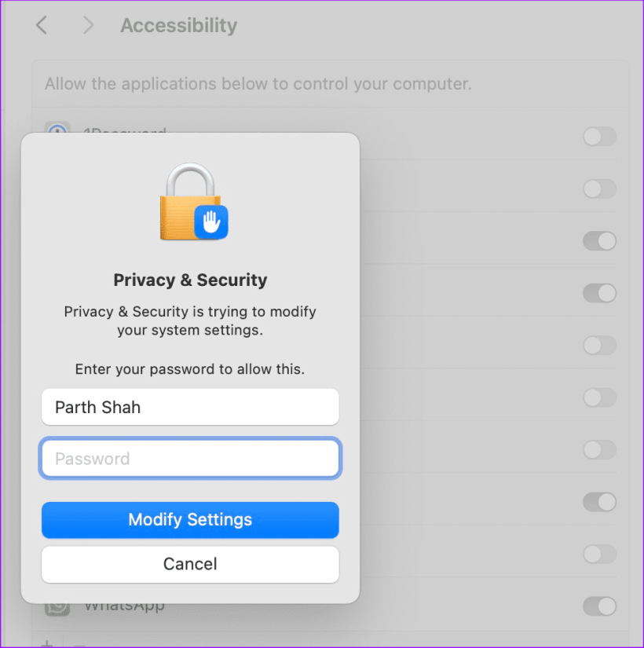
Task: Click the blue hand privacy badge
Action: coord(210,221)
